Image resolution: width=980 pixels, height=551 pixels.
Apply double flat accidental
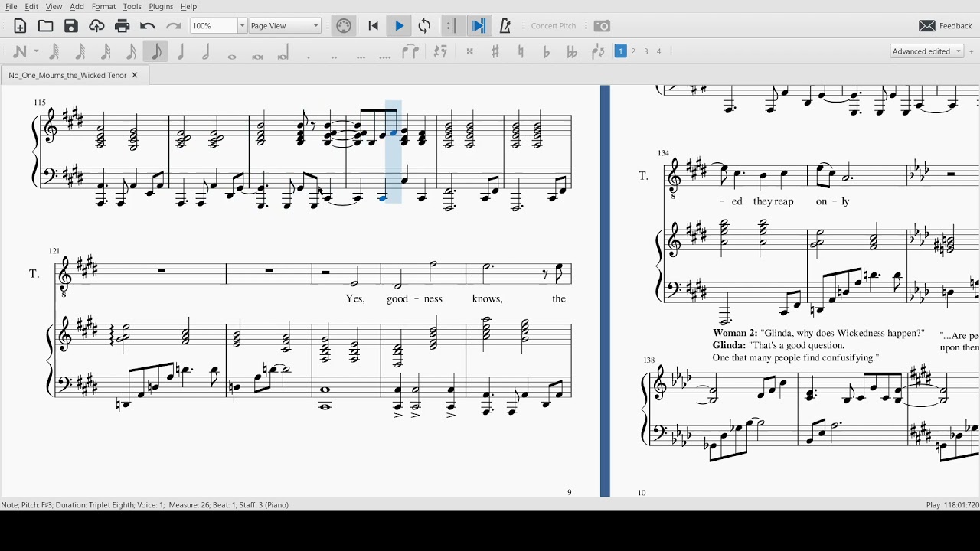pyautogui.click(x=572, y=51)
